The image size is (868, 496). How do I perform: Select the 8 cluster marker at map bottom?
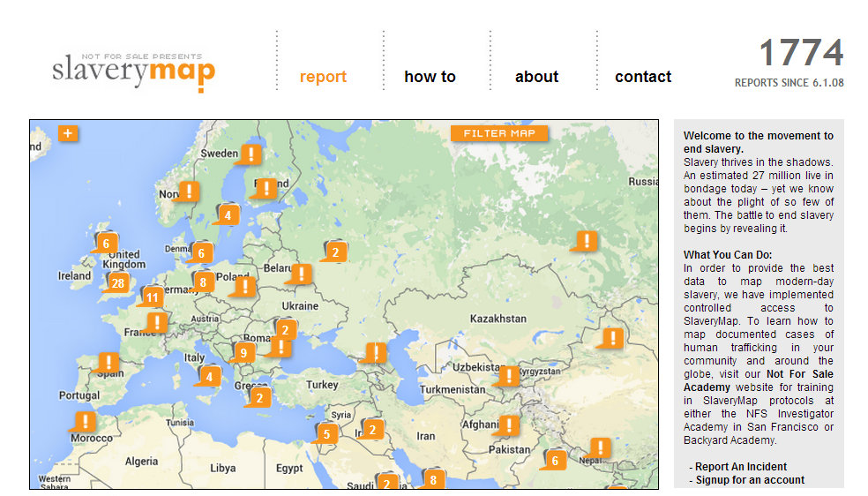point(433,480)
